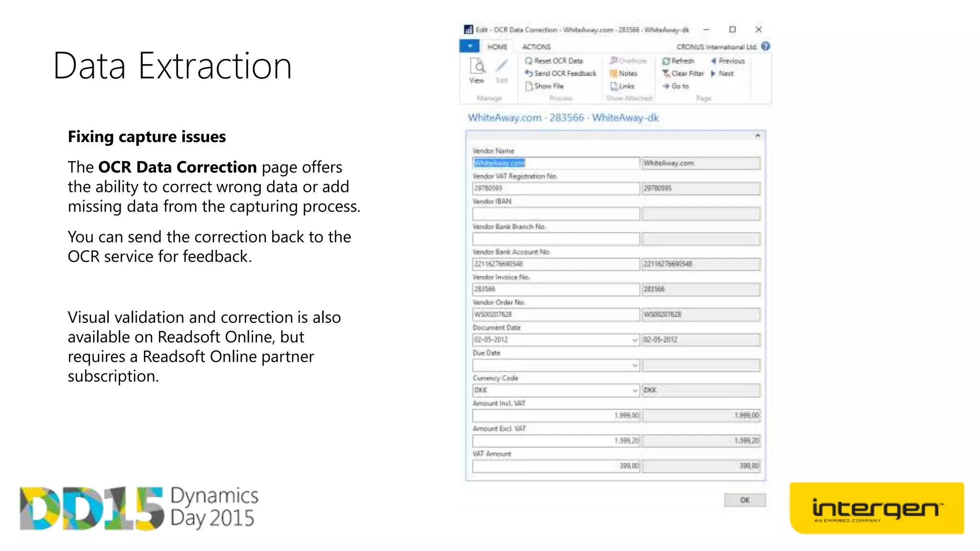Open the Document Date dropdown arrow
The image size is (980, 551).
[x=635, y=340]
